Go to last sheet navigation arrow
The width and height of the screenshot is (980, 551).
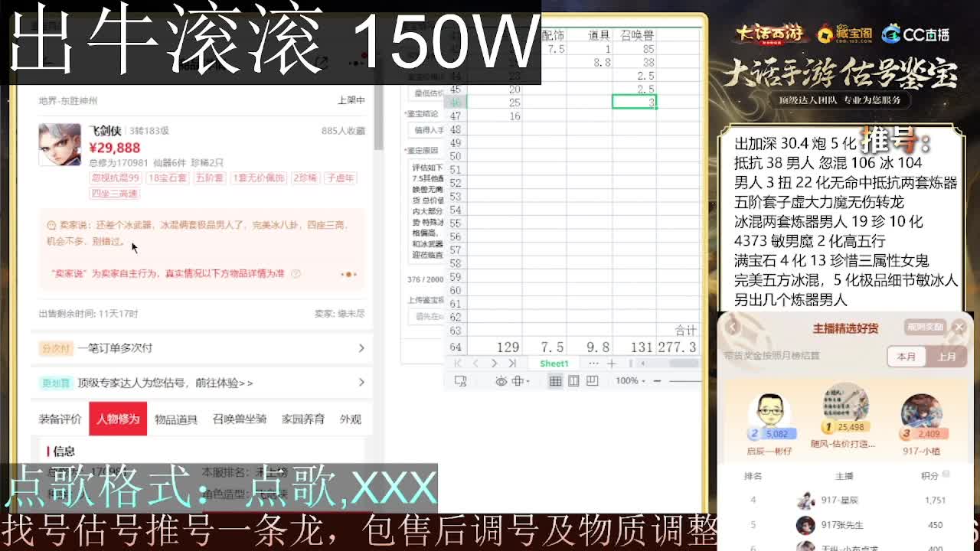[512, 364]
